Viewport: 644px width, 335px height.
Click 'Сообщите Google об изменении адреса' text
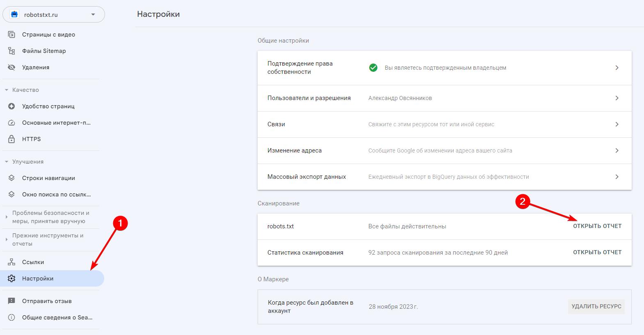coord(440,150)
